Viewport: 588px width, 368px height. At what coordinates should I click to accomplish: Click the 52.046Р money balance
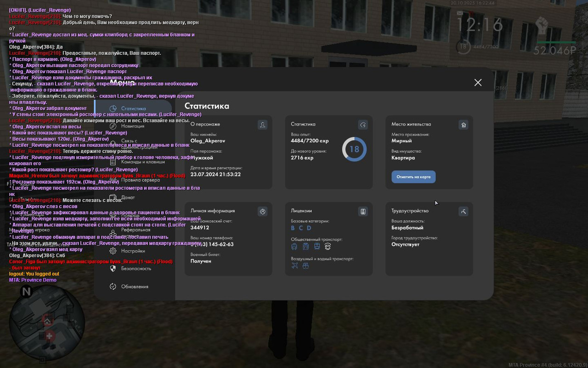click(554, 51)
